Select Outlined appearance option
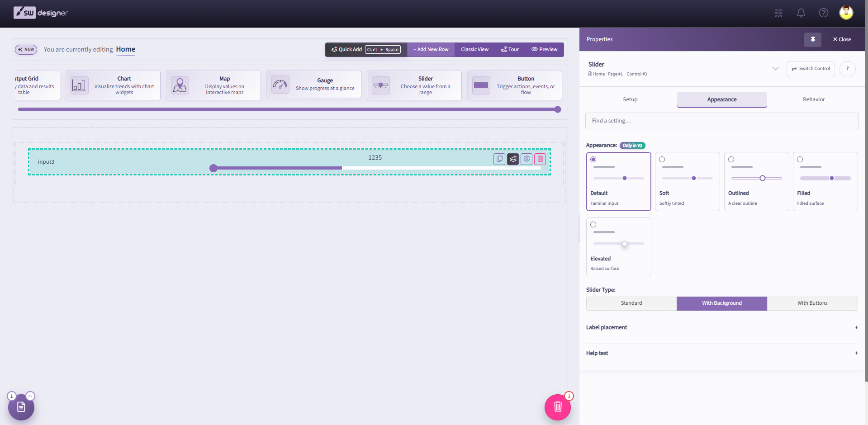Screen dimensions: 868x425 [x=757, y=181]
